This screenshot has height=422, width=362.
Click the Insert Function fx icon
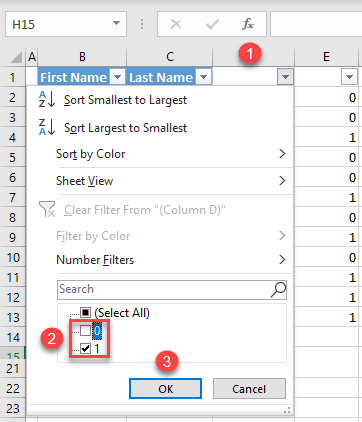[x=248, y=24]
